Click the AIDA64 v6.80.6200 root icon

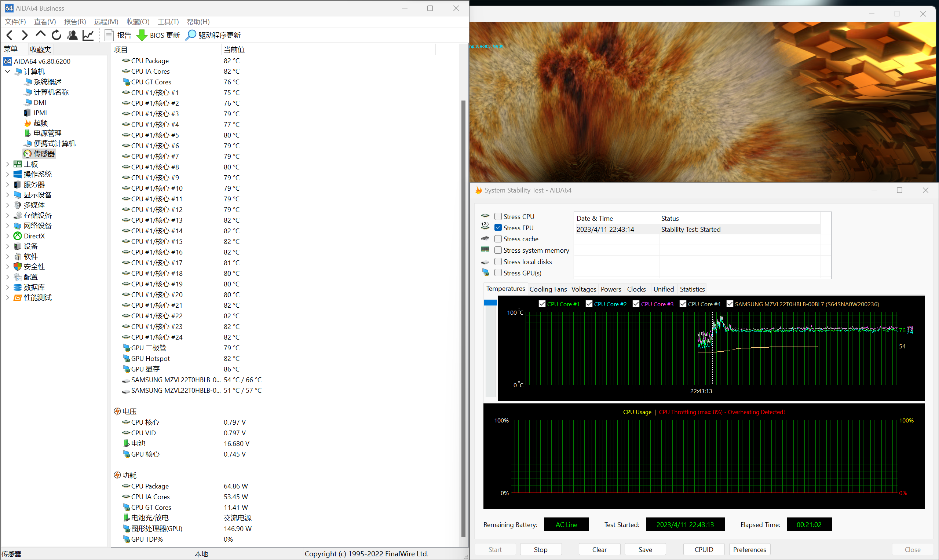pyautogui.click(x=8, y=61)
